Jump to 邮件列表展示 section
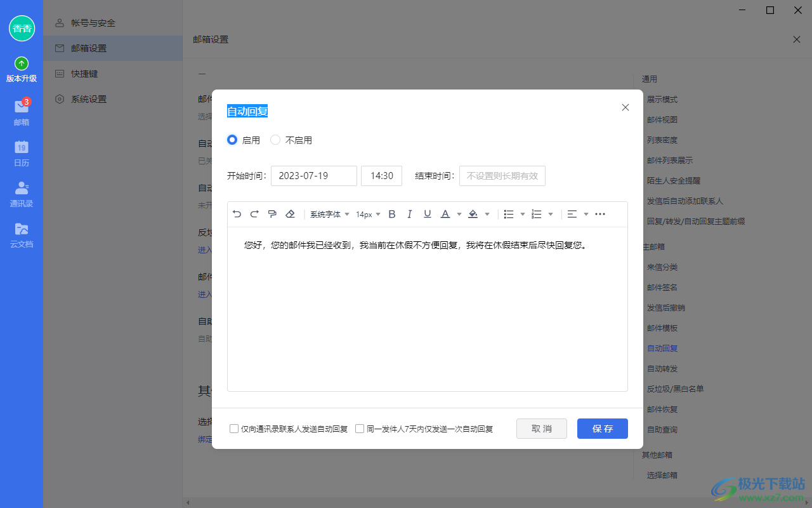 670,161
